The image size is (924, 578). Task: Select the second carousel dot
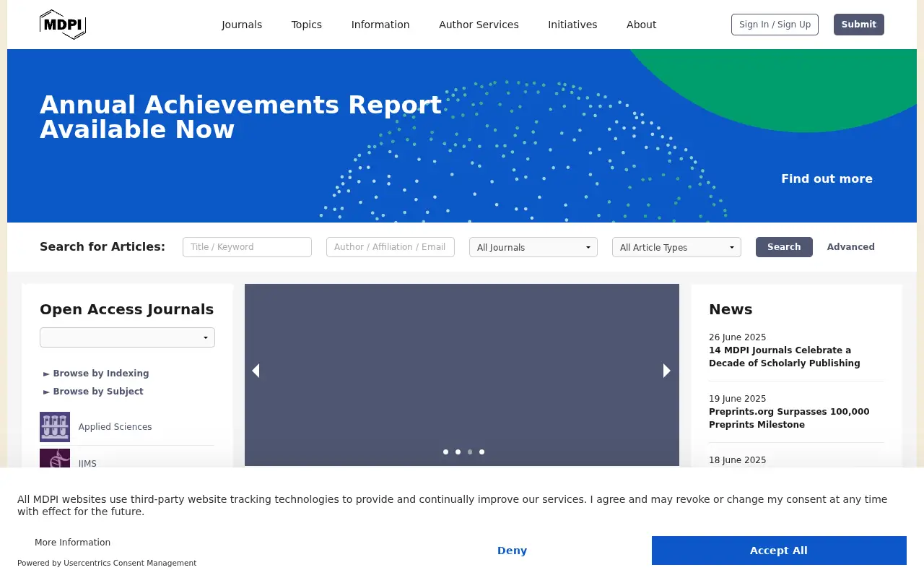458,452
